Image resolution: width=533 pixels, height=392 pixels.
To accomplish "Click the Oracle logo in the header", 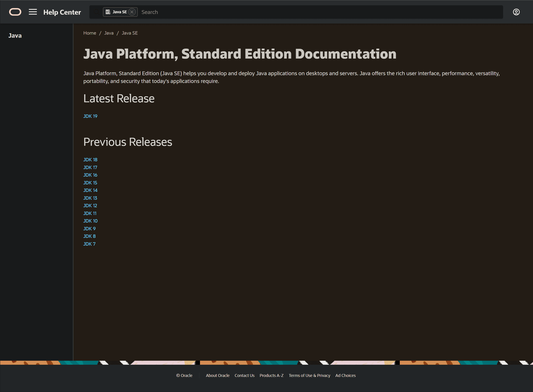I will [15, 12].
